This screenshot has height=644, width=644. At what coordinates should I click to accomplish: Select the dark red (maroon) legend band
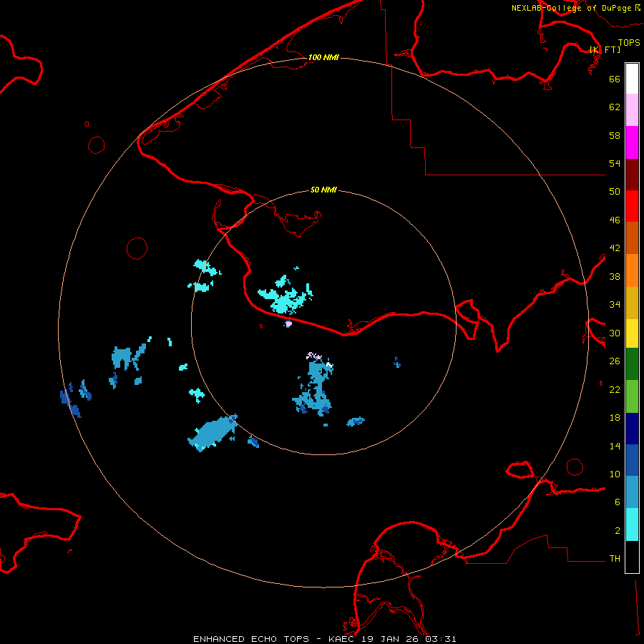(632, 174)
